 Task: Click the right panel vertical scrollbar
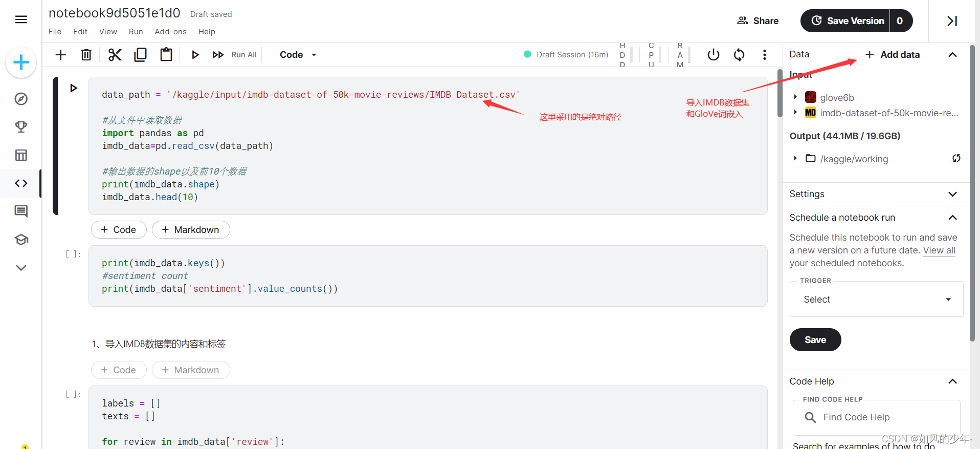click(972, 194)
